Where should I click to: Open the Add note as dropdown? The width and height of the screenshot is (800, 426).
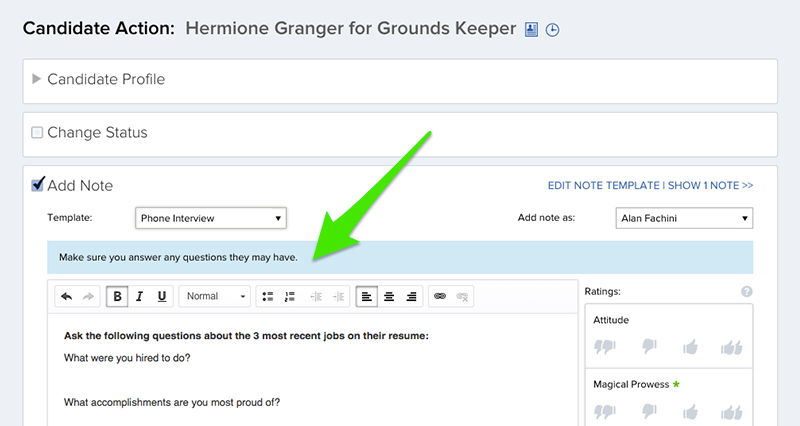684,218
